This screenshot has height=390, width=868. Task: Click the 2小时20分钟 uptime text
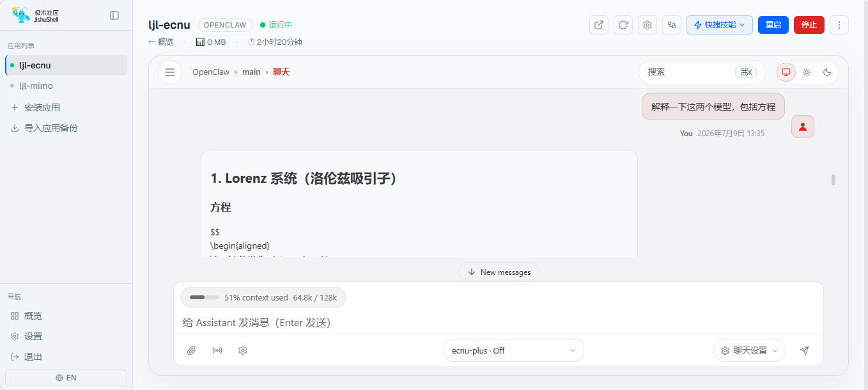pyautogui.click(x=275, y=42)
